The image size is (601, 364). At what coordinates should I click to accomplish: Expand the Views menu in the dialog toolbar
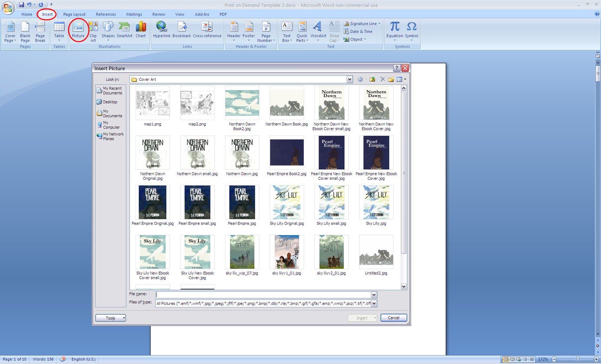point(404,79)
